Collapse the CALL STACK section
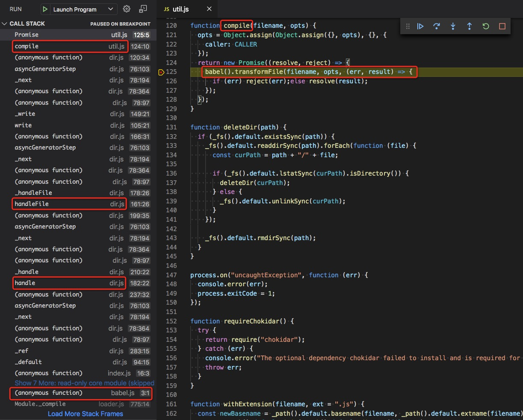Image resolution: width=523 pixels, height=420 pixels. pyautogui.click(x=5, y=23)
